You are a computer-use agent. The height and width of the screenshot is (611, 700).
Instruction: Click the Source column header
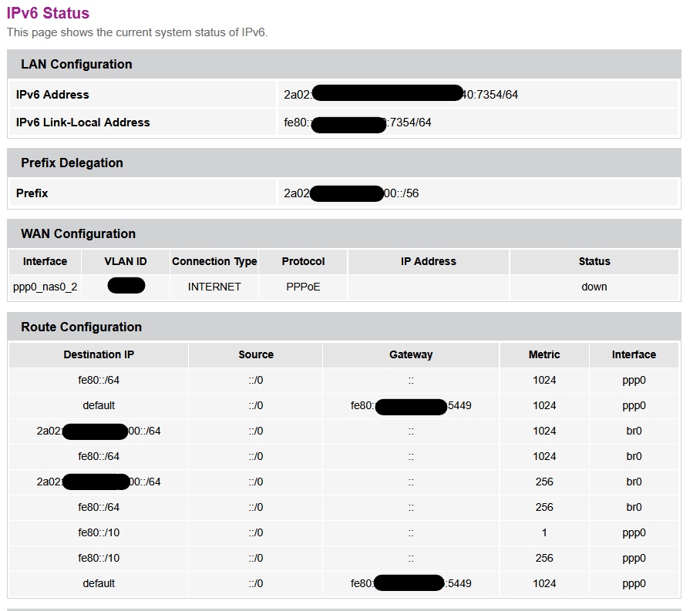coord(256,354)
